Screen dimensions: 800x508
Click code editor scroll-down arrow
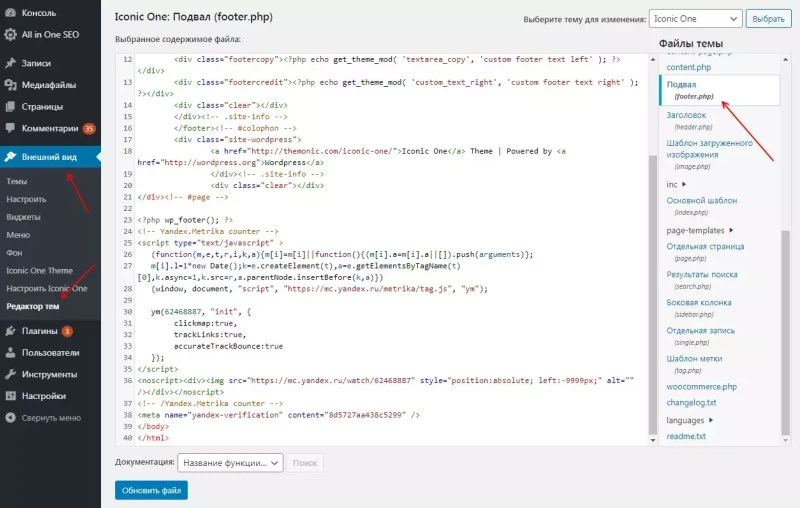click(653, 440)
